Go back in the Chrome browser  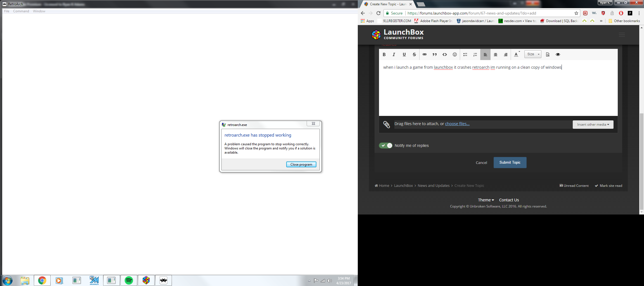(x=363, y=13)
